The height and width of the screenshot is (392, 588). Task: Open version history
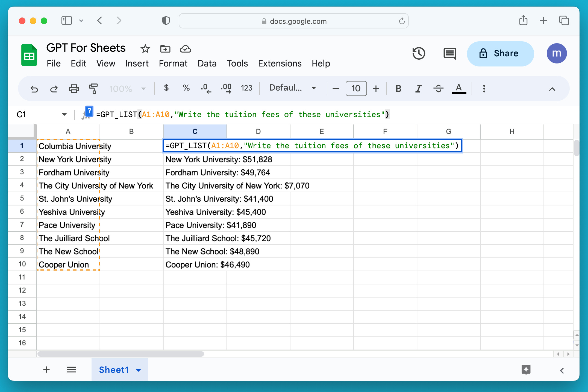(x=419, y=53)
